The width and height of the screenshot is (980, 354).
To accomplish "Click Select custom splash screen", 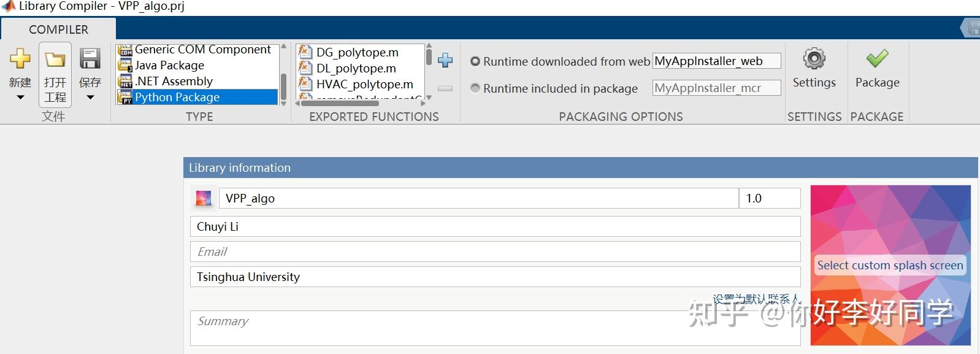I will click(x=890, y=265).
